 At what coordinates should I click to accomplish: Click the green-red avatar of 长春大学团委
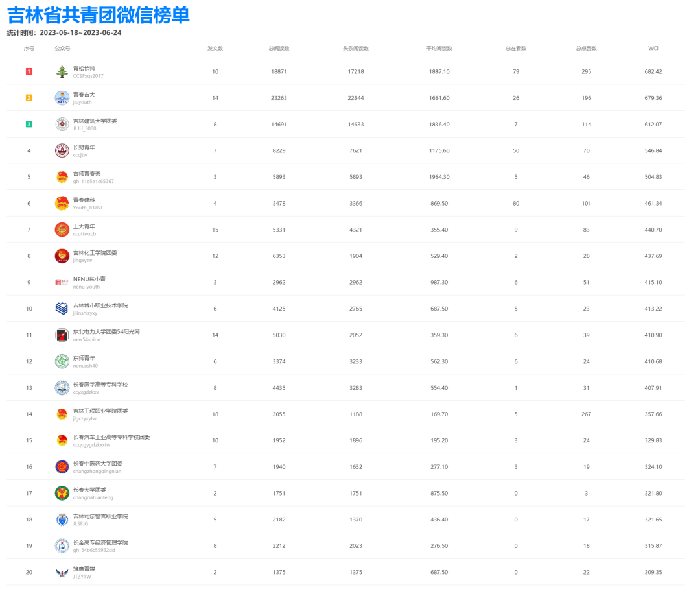pyautogui.click(x=62, y=493)
